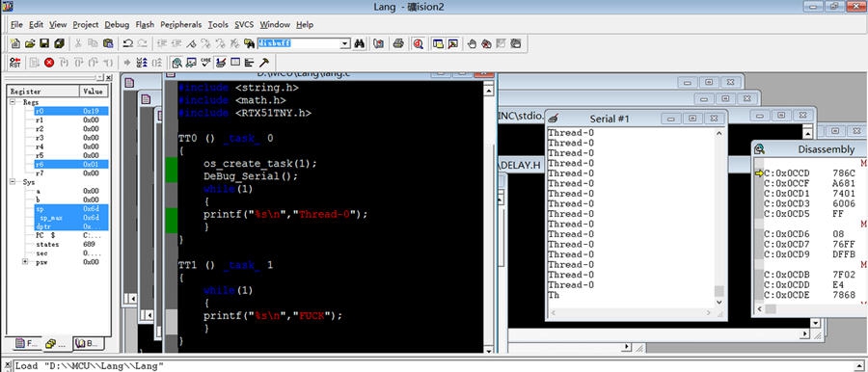
Task: Create a new file from toolbar
Action: [x=14, y=43]
